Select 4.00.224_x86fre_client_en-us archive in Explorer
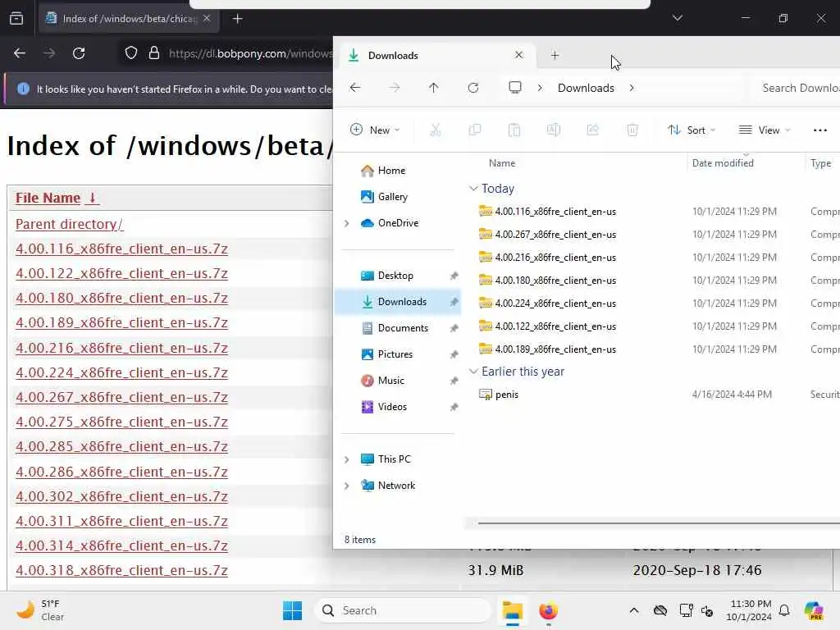840x630 pixels. (555, 304)
